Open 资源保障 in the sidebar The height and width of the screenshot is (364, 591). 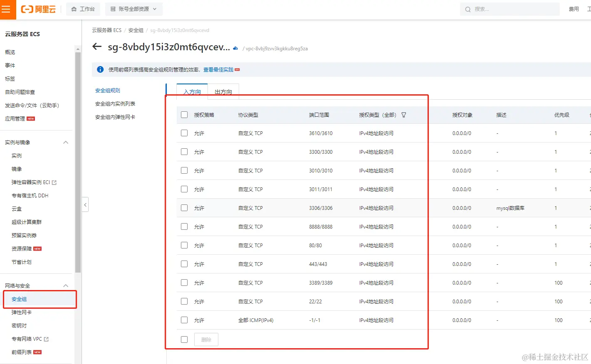[22, 249]
